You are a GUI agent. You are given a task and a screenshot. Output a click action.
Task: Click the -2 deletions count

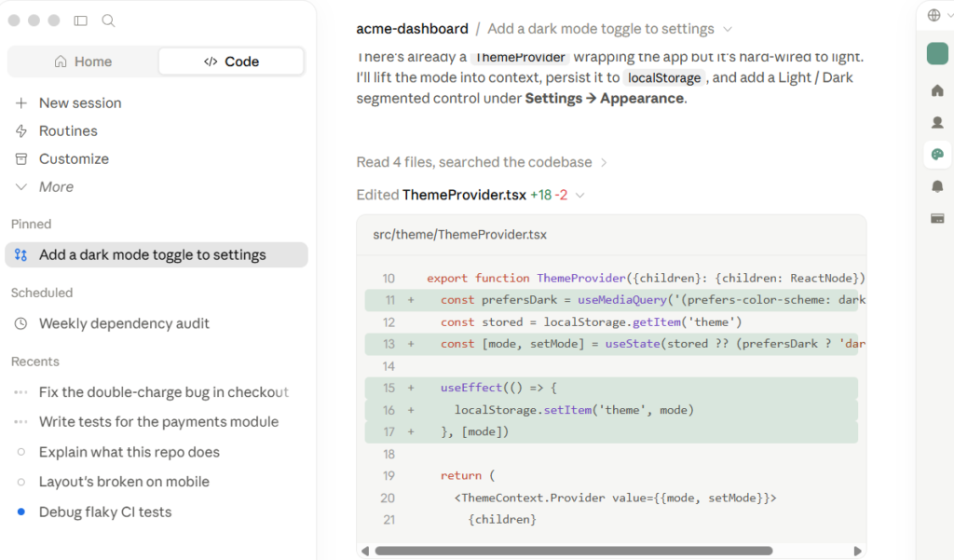point(561,195)
